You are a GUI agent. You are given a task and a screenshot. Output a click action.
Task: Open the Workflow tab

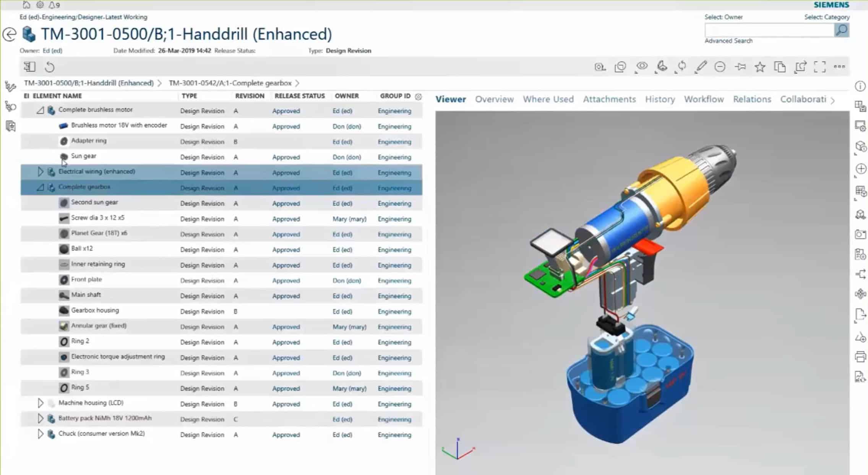point(704,99)
